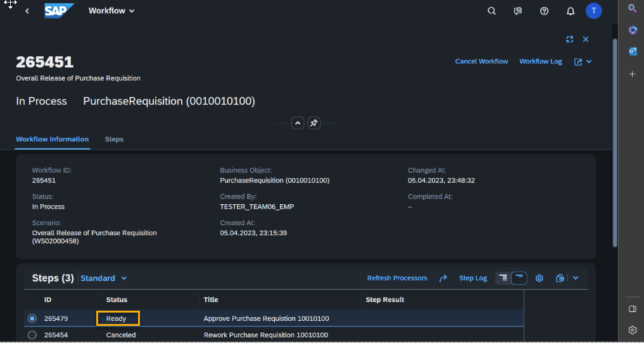Open Microsoft 365 Copilot sidebar icon

(633, 30)
